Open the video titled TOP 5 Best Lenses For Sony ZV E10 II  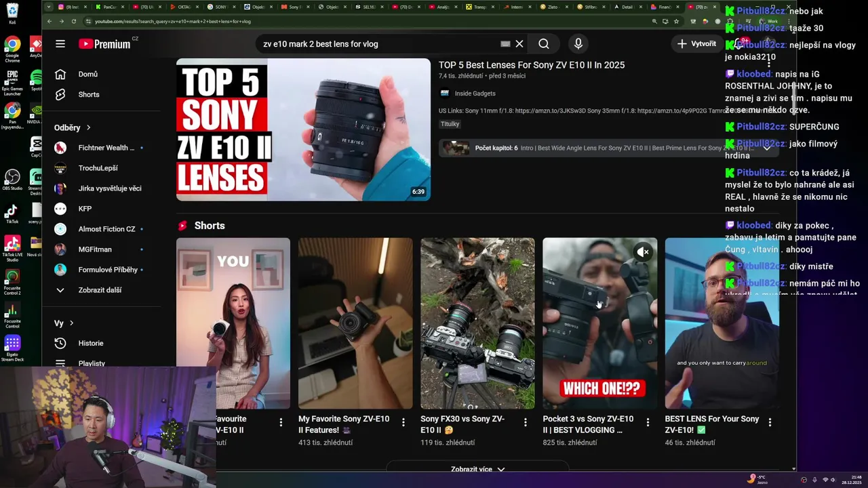(x=532, y=65)
